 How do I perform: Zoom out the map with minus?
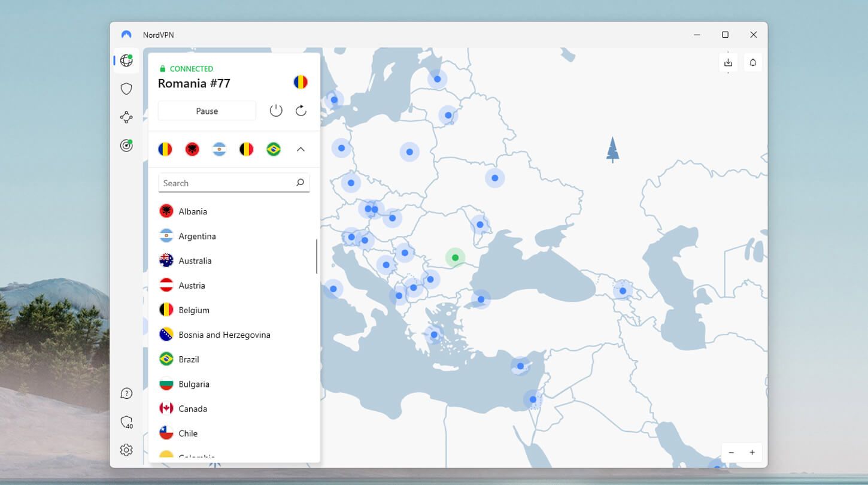[732, 453]
